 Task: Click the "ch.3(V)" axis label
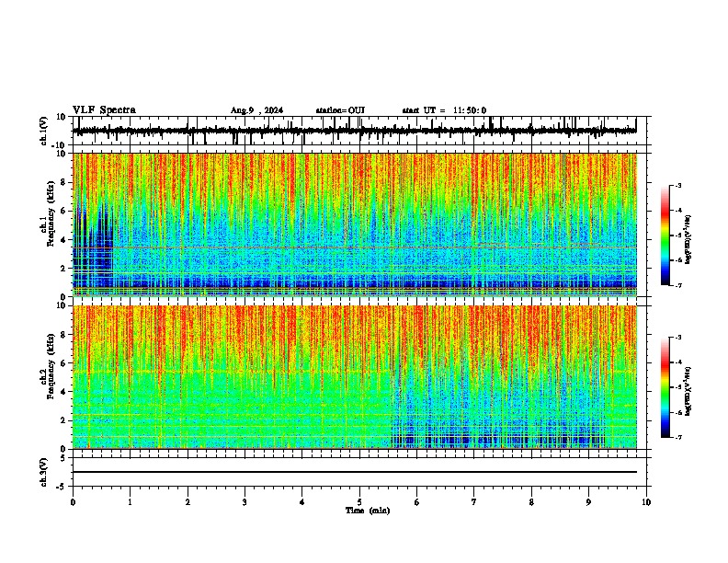pos(44,473)
